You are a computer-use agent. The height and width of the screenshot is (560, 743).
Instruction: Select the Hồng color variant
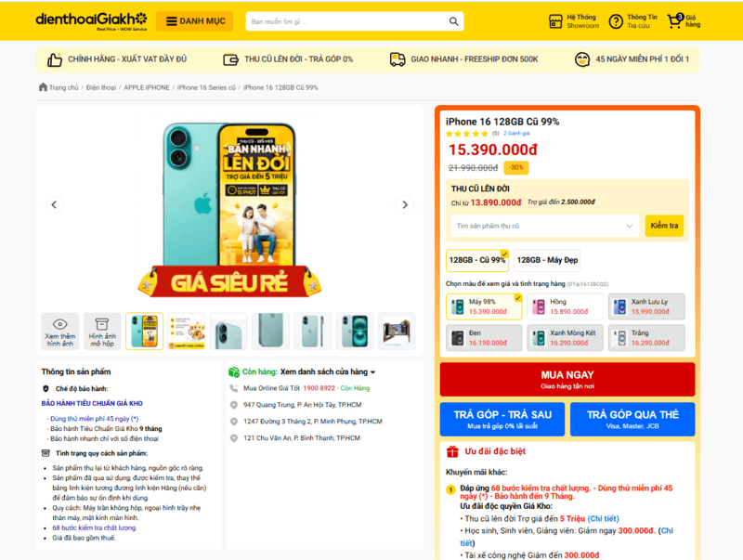coord(566,306)
